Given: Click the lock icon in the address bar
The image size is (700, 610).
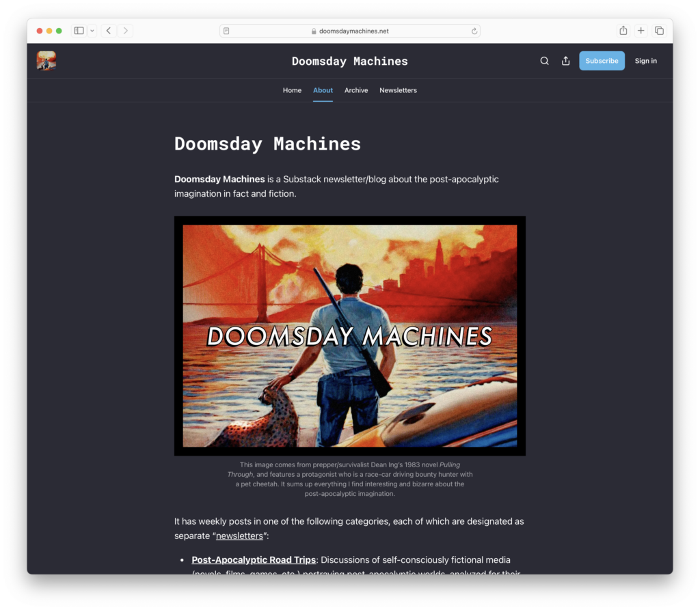Looking at the screenshot, I should (x=314, y=31).
